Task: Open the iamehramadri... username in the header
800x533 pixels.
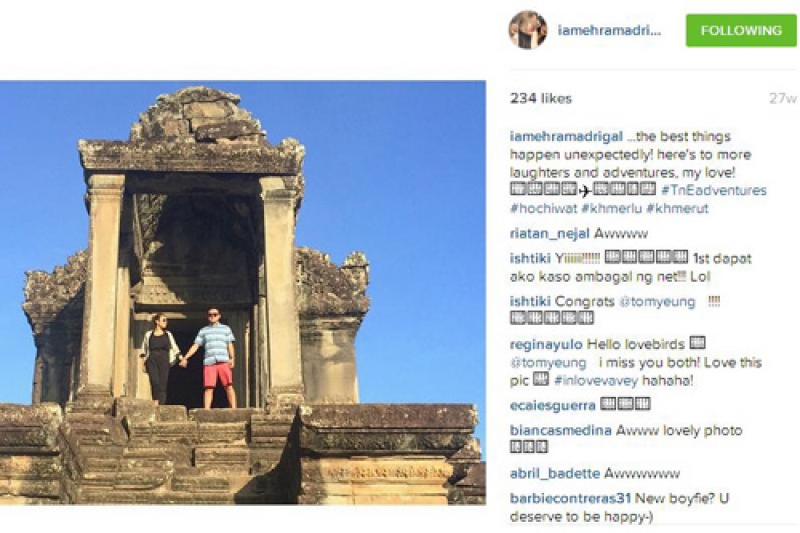Action: [609, 31]
